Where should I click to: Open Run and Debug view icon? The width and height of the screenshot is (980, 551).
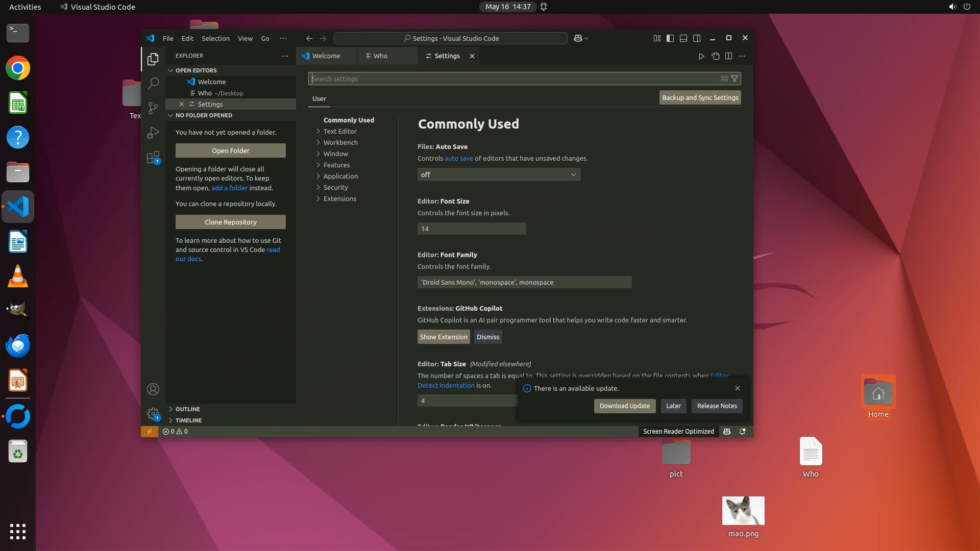(153, 133)
